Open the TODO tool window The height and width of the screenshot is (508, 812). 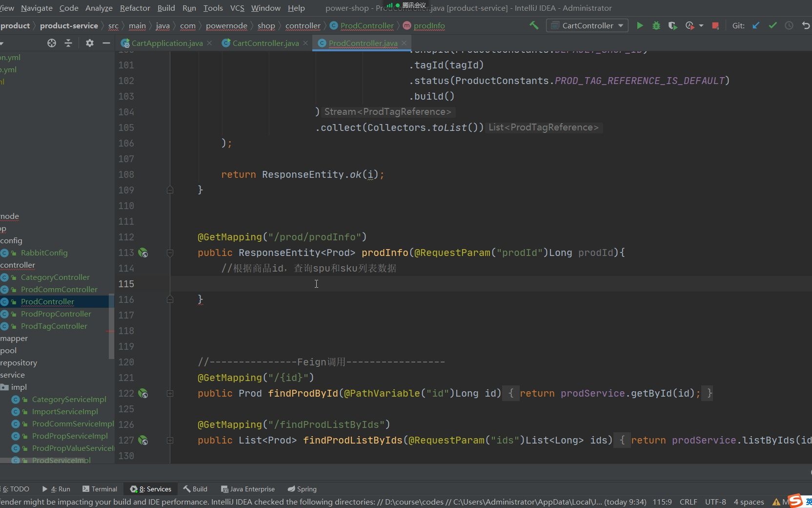click(x=16, y=489)
